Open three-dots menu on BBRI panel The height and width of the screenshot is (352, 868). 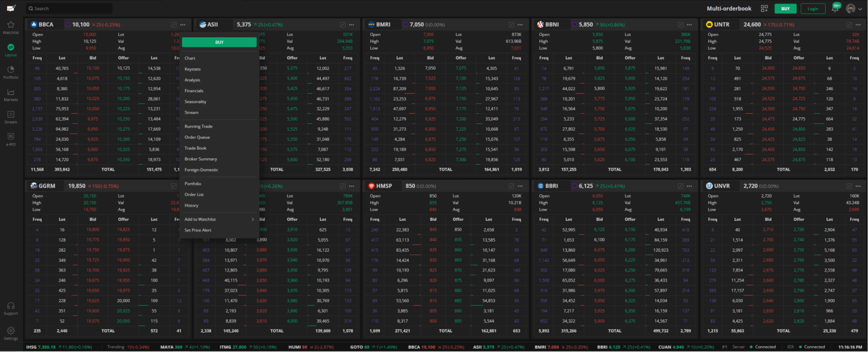[x=689, y=186]
